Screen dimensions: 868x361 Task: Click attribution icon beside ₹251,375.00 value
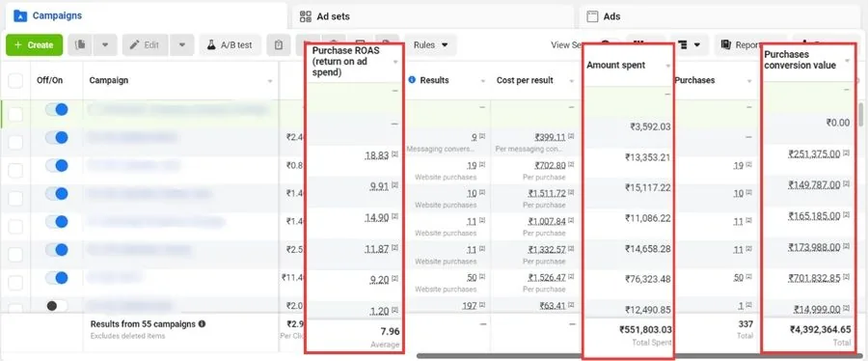pos(846,153)
